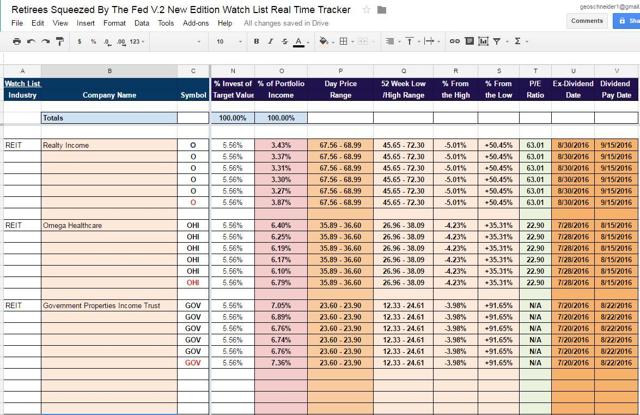
Task: Open the Insert menu
Action: click(85, 23)
